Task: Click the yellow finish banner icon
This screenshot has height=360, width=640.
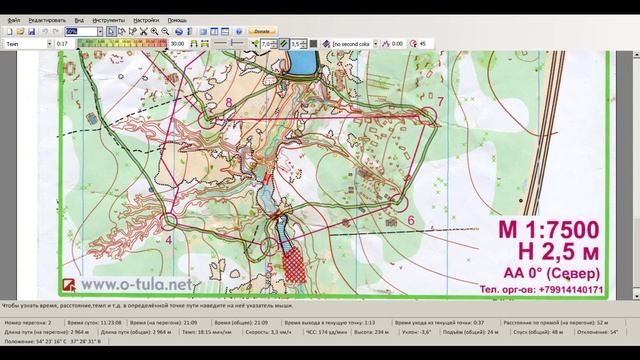Action: tap(204, 44)
